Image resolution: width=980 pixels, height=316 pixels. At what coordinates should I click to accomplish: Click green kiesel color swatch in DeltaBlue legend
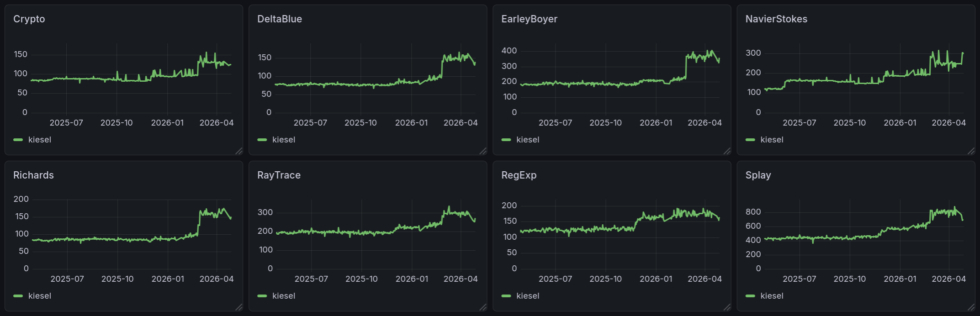coord(262,140)
